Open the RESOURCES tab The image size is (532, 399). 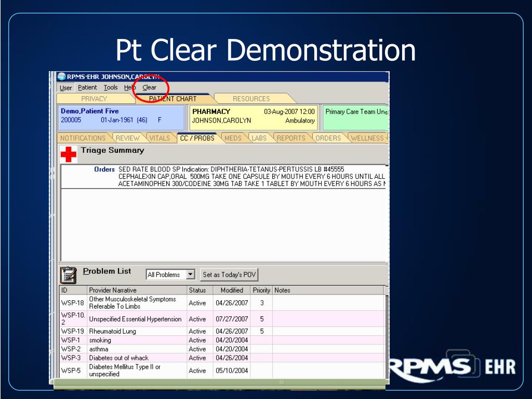[x=251, y=99]
